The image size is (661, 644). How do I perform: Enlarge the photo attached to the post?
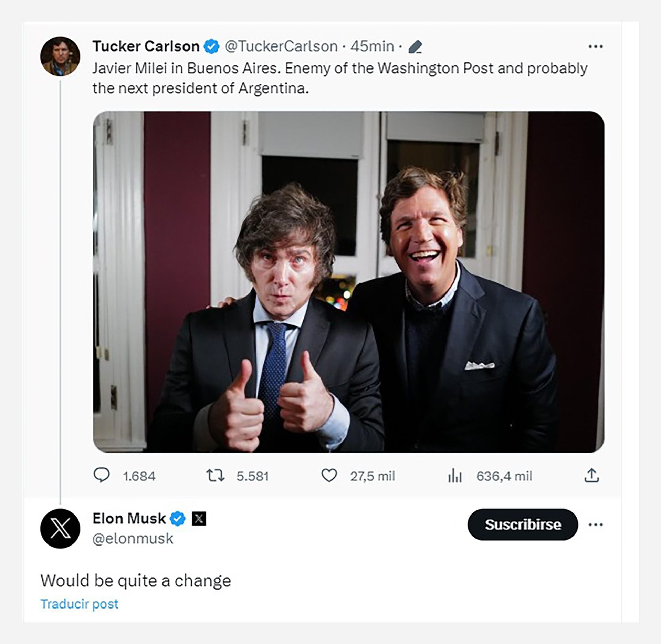tap(348, 282)
